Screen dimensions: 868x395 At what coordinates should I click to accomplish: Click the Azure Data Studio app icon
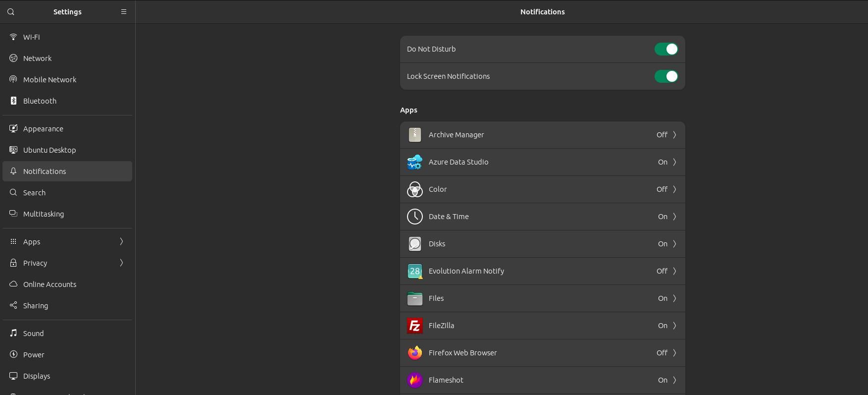click(x=415, y=162)
